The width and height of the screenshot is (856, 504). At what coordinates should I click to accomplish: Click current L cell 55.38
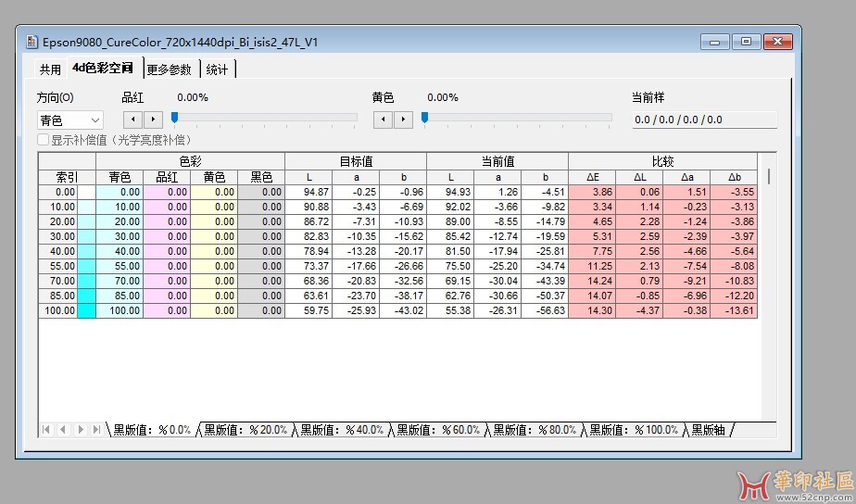(450, 310)
